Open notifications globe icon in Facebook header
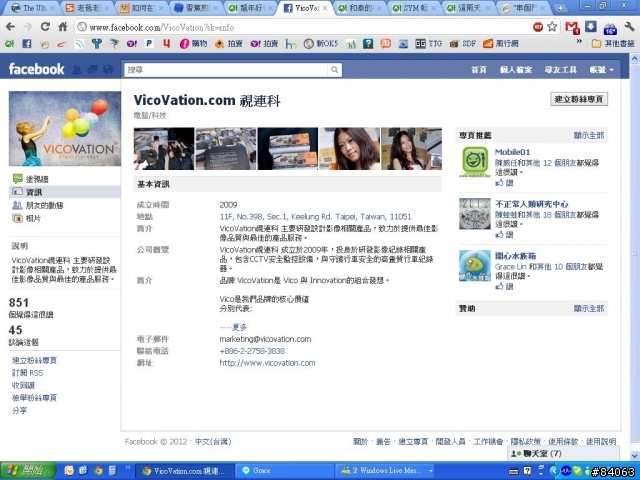The height and width of the screenshot is (480, 640). [x=108, y=70]
